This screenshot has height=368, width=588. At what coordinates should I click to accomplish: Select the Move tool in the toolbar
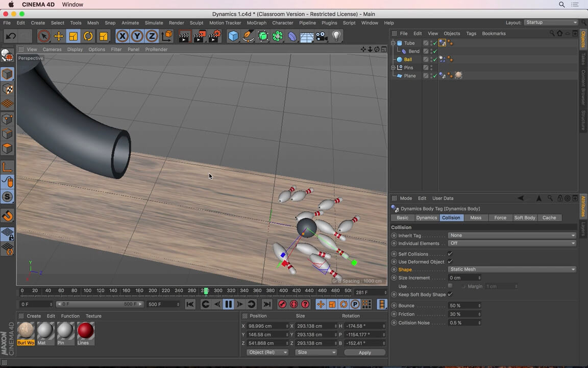pos(58,36)
